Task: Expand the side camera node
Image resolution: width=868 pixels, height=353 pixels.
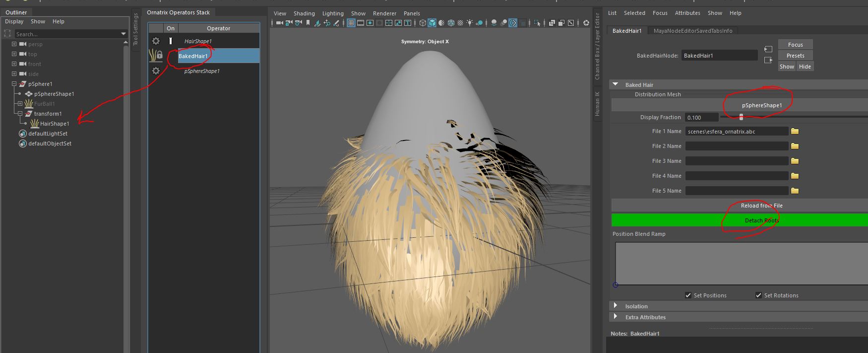Action: [x=14, y=74]
